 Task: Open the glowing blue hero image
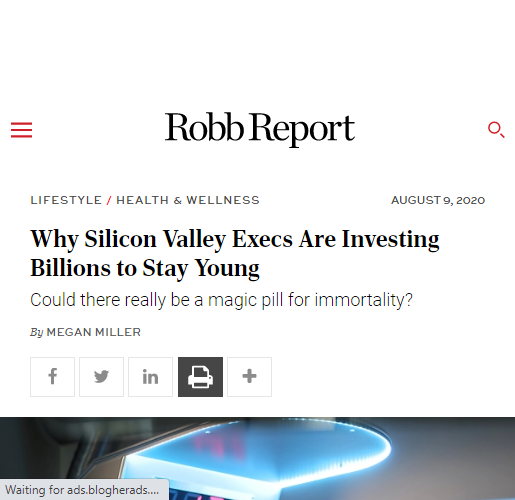[x=257, y=458]
